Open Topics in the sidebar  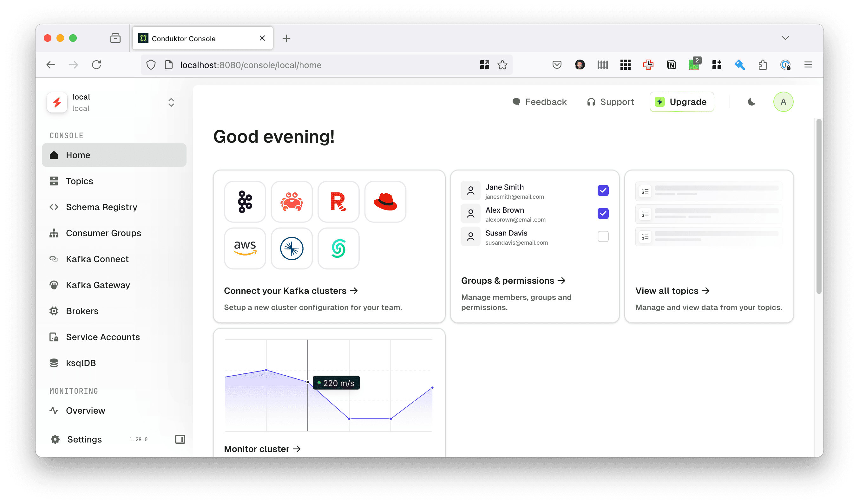[x=114, y=181]
